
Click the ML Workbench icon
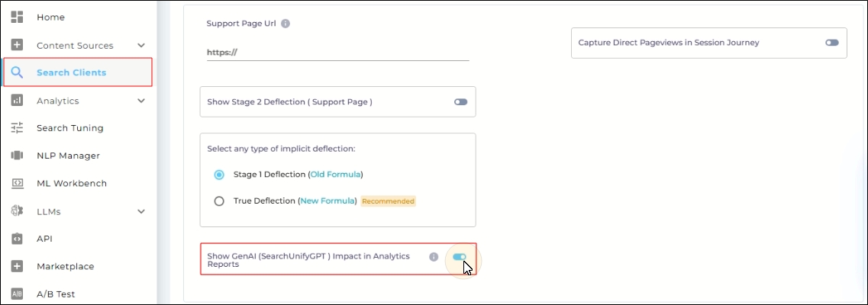coord(17,183)
